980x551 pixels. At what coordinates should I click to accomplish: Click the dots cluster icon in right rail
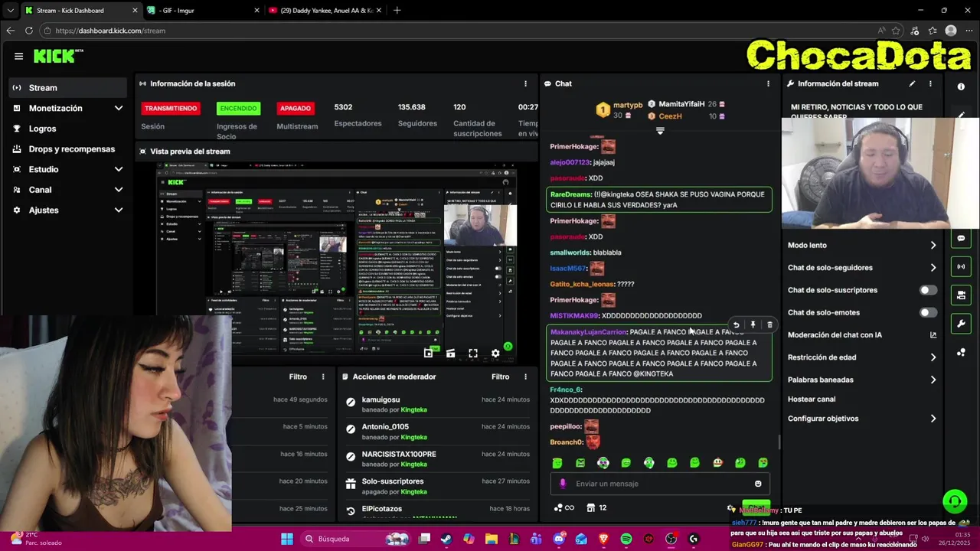pos(961,352)
